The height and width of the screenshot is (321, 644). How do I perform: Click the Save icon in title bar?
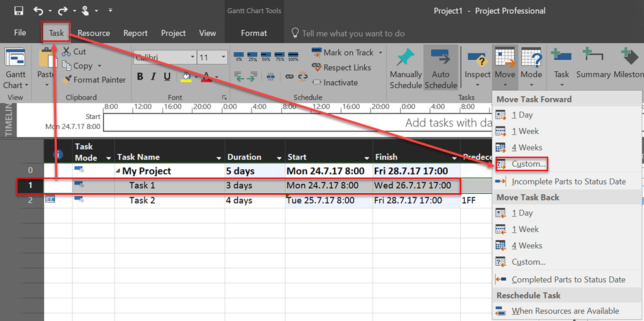18,11
